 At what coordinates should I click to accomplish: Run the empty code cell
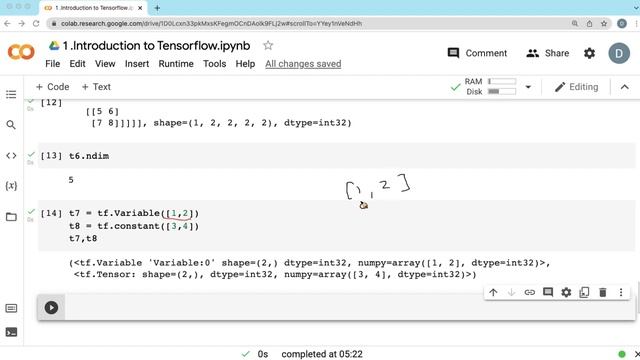click(x=51, y=307)
